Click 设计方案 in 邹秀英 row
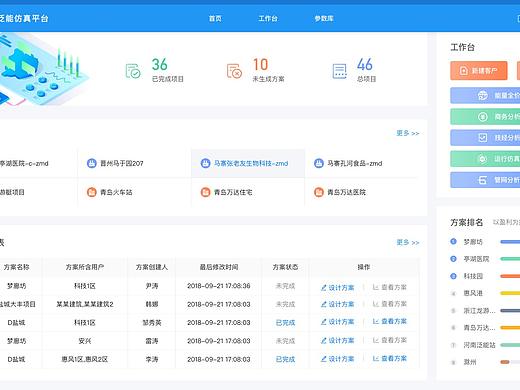520x390 pixels. tap(337, 322)
